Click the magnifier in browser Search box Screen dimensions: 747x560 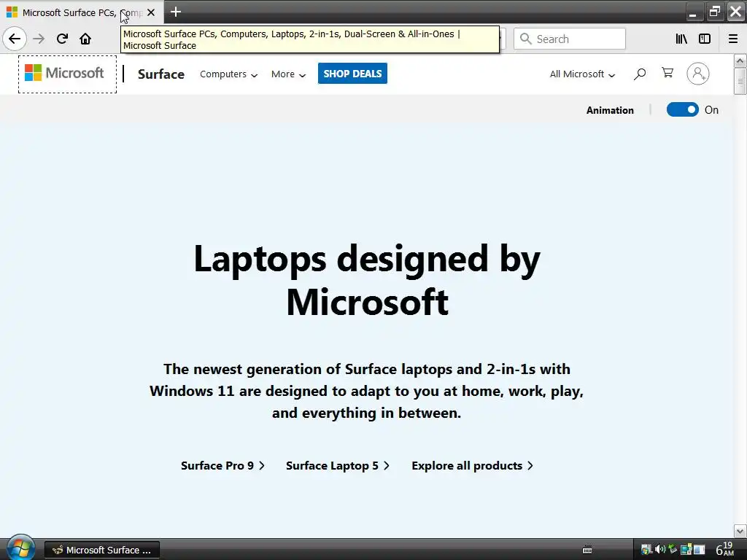(x=525, y=39)
